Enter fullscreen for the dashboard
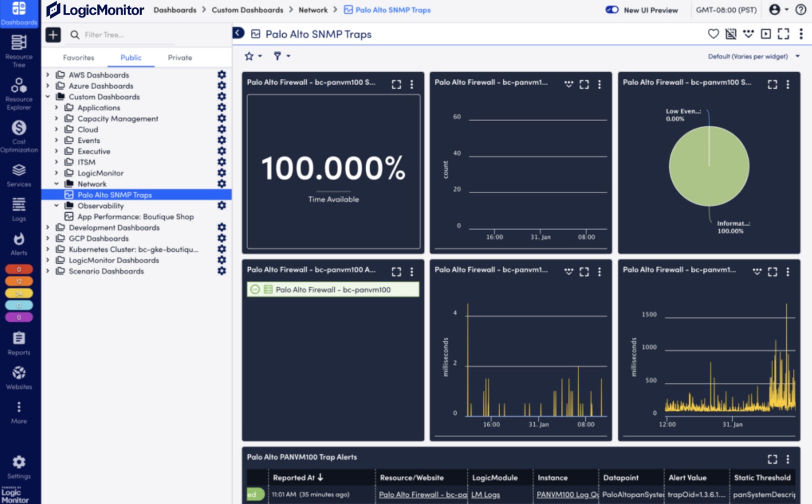Viewport: 812px width, 504px height. (x=783, y=34)
